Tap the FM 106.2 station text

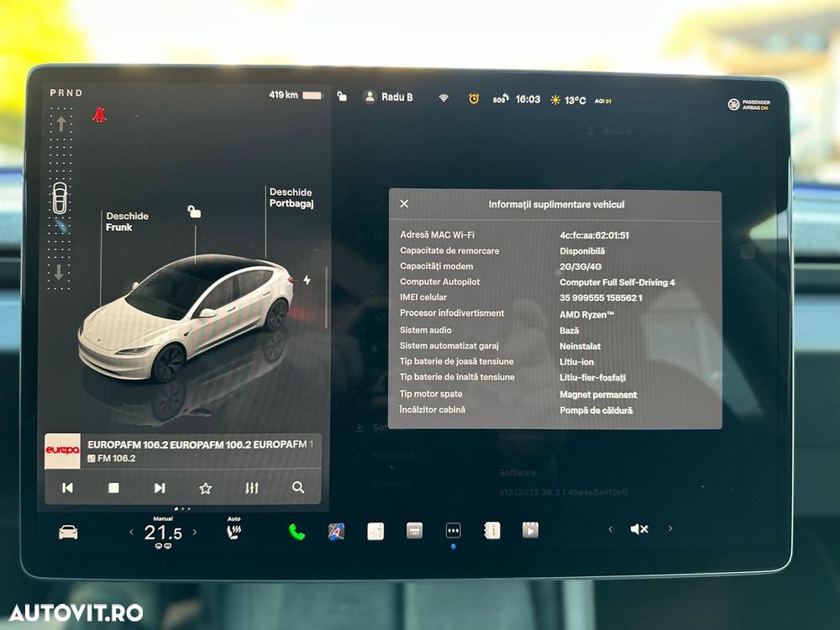point(116,459)
